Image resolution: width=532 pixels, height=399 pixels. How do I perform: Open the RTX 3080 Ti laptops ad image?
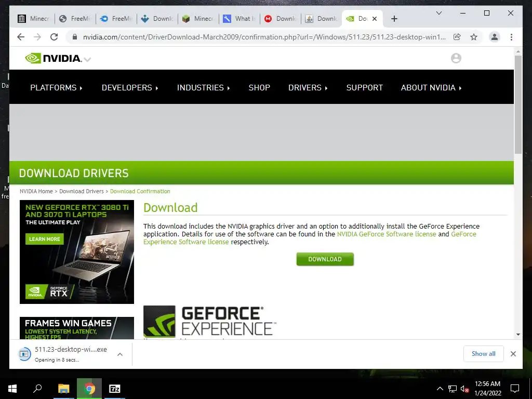click(77, 252)
